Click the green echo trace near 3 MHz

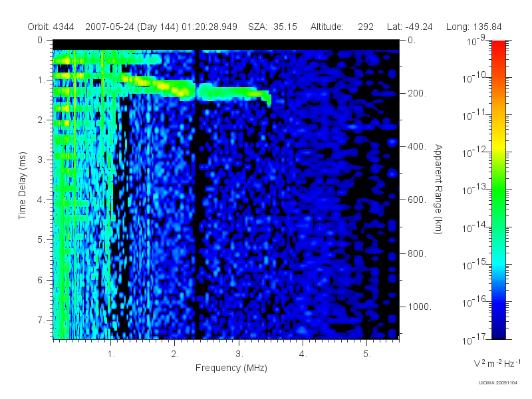[x=234, y=92]
